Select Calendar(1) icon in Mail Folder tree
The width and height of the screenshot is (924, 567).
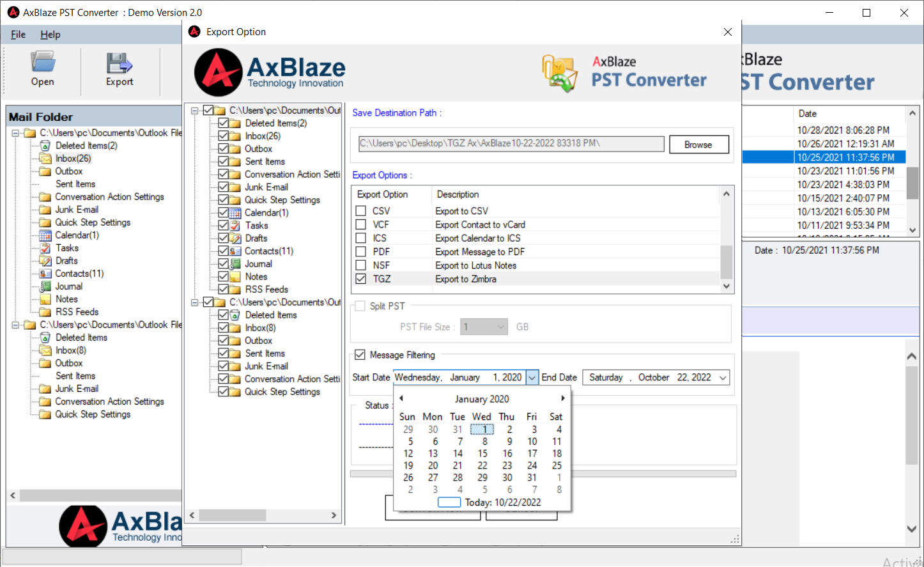pyautogui.click(x=45, y=235)
